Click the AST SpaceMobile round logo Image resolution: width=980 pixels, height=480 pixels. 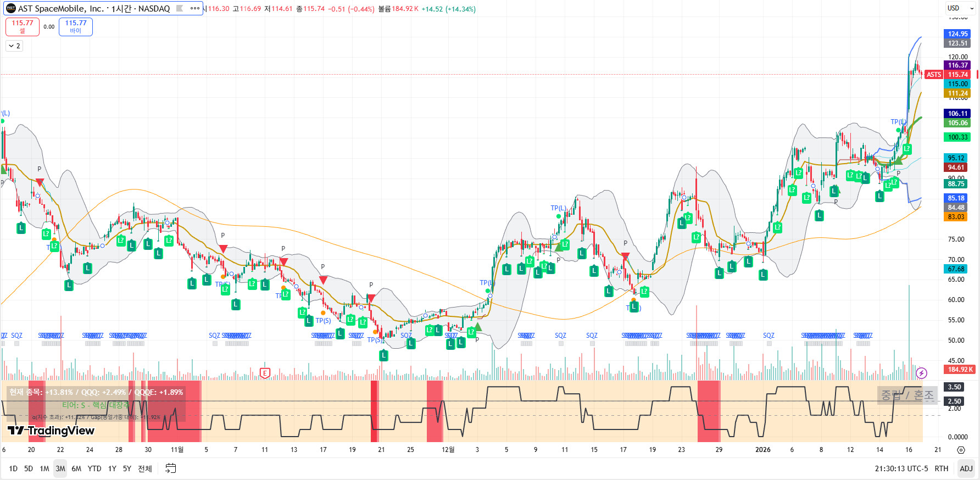click(x=10, y=9)
